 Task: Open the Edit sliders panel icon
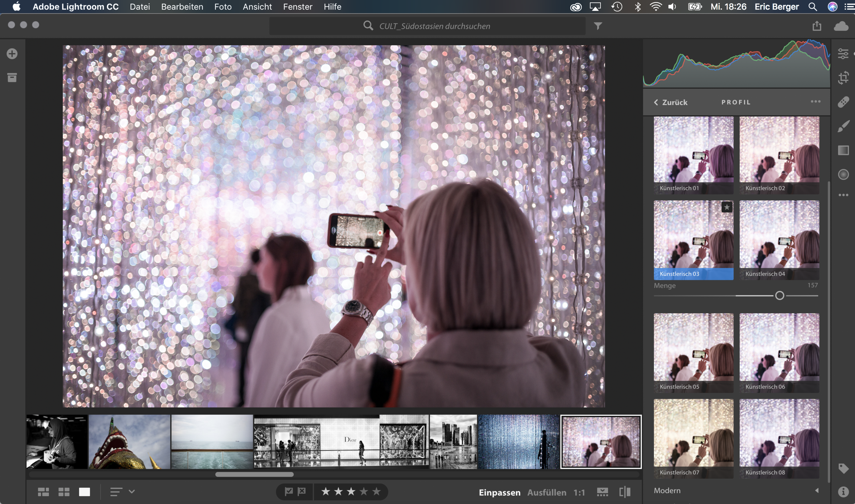[x=843, y=54]
